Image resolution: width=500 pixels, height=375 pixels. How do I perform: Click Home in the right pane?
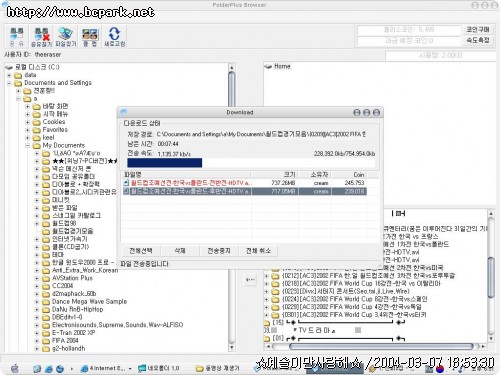pyautogui.click(x=282, y=66)
